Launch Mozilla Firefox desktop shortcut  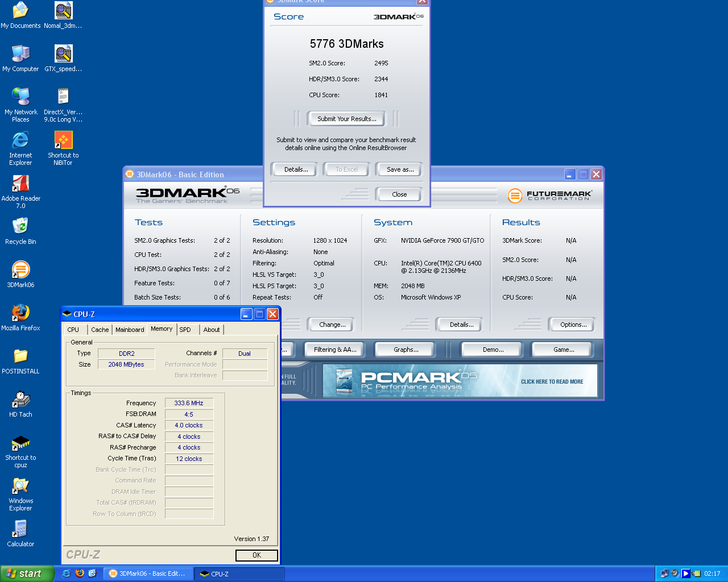[20, 318]
